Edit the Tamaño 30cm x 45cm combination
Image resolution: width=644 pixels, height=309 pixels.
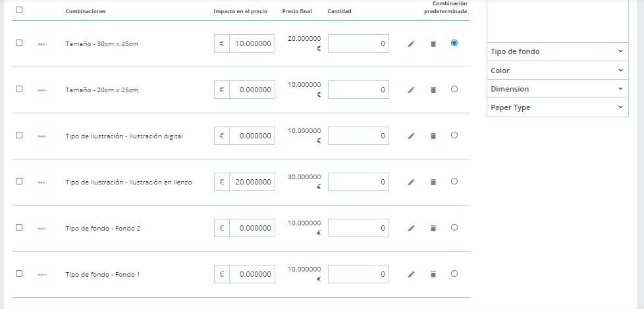point(412,43)
